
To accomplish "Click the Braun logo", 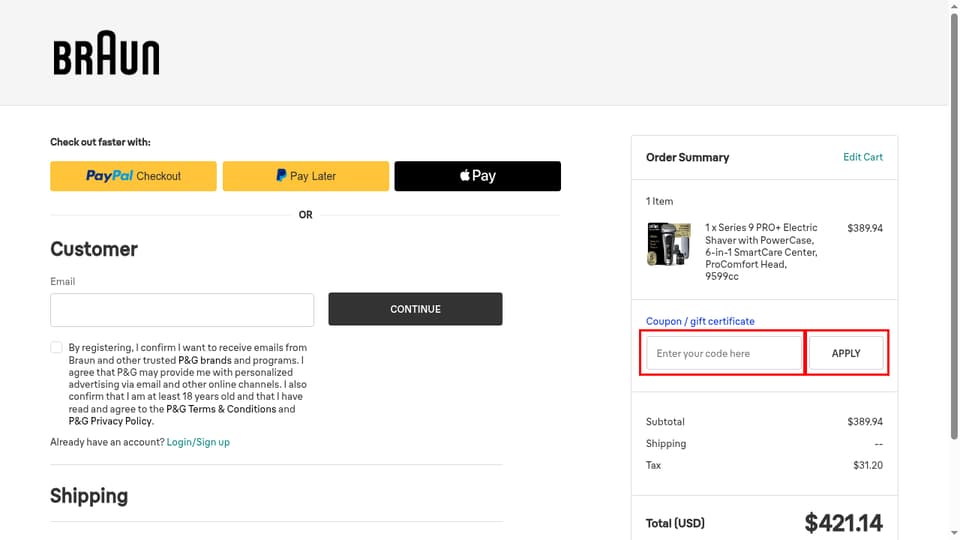I will tap(106, 53).
